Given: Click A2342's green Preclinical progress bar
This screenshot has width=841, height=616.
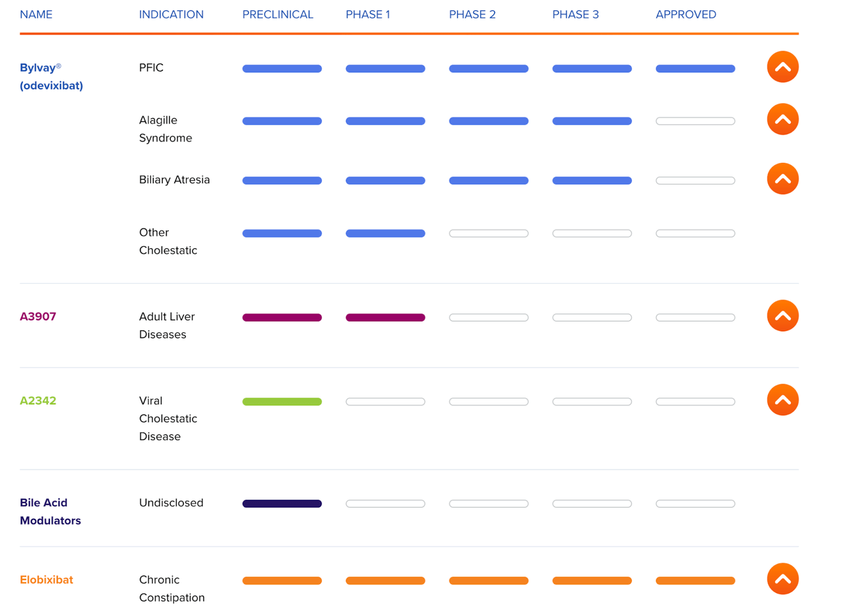Looking at the screenshot, I should 282,401.
